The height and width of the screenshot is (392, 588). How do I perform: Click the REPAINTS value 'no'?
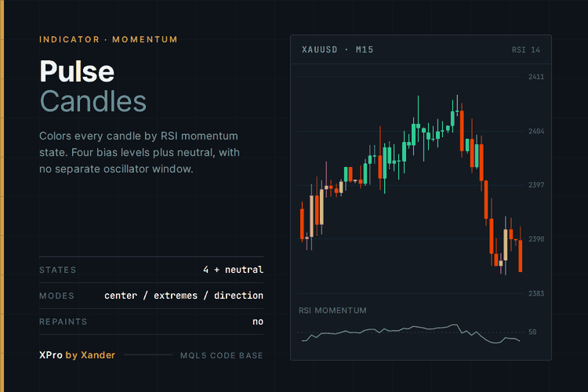[258, 321]
